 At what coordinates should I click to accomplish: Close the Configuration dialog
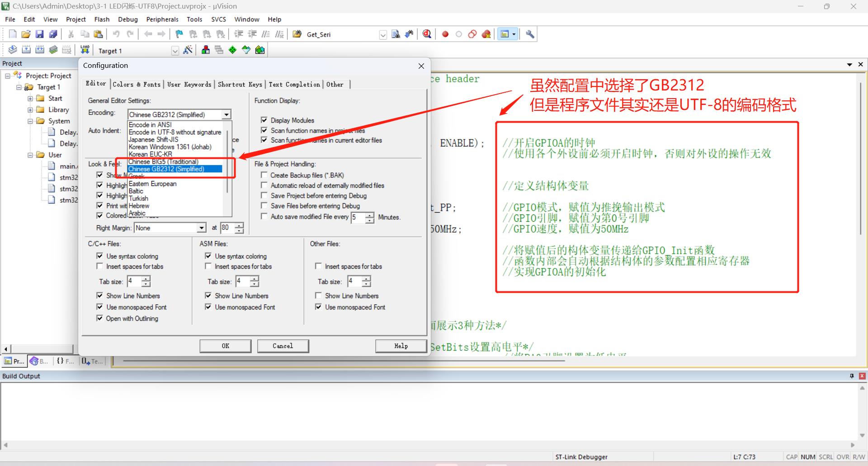pyautogui.click(x=421, y=66)
